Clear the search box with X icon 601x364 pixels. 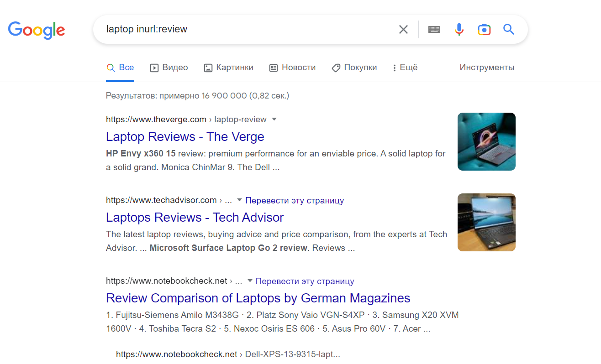point(403,30)
